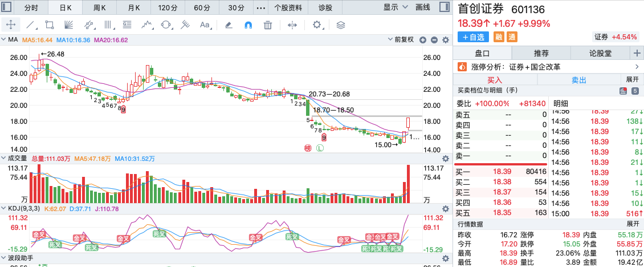
Task: Switch to 周K weekly chart tab
Action: [x=99, y=7]
